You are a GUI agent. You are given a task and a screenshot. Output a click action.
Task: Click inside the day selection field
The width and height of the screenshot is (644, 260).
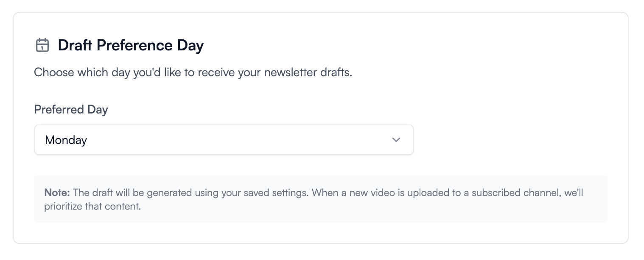191,140
